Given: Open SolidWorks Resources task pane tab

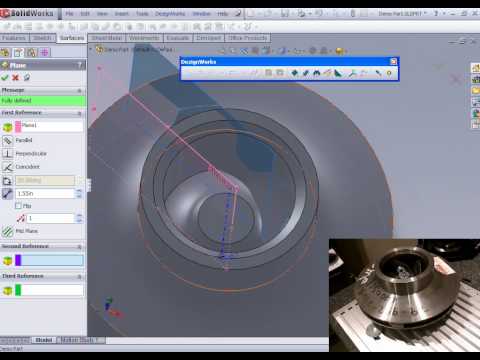Looking at the screenshot, I should 475,68.
